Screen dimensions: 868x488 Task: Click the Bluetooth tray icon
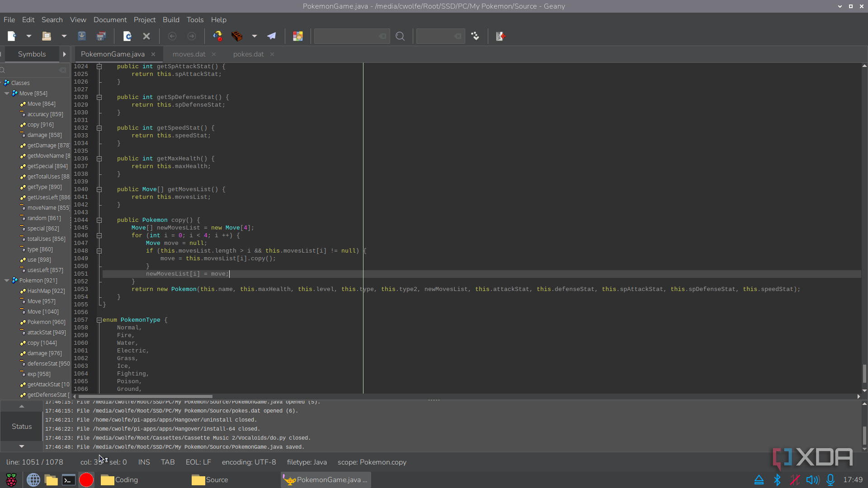click(x=777, y=480)
